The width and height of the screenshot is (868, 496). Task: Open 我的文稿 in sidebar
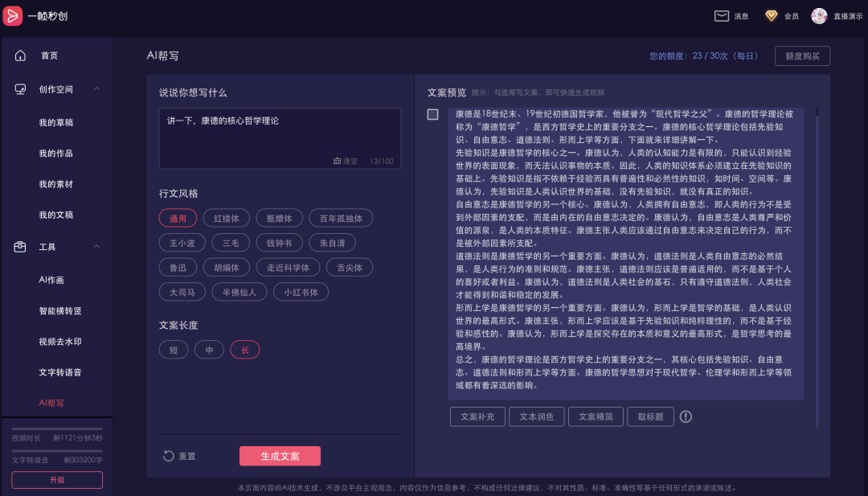[57, 215]
